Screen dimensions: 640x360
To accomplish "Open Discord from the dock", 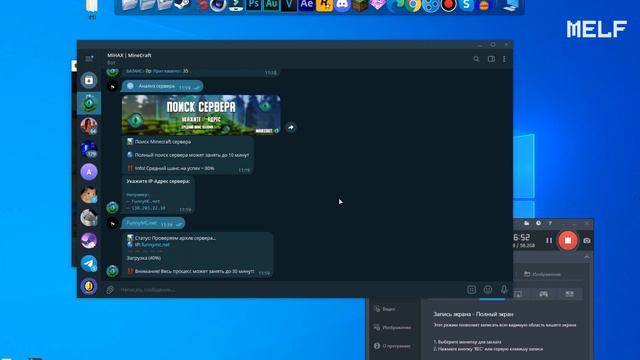I will [x=342, y=5].
